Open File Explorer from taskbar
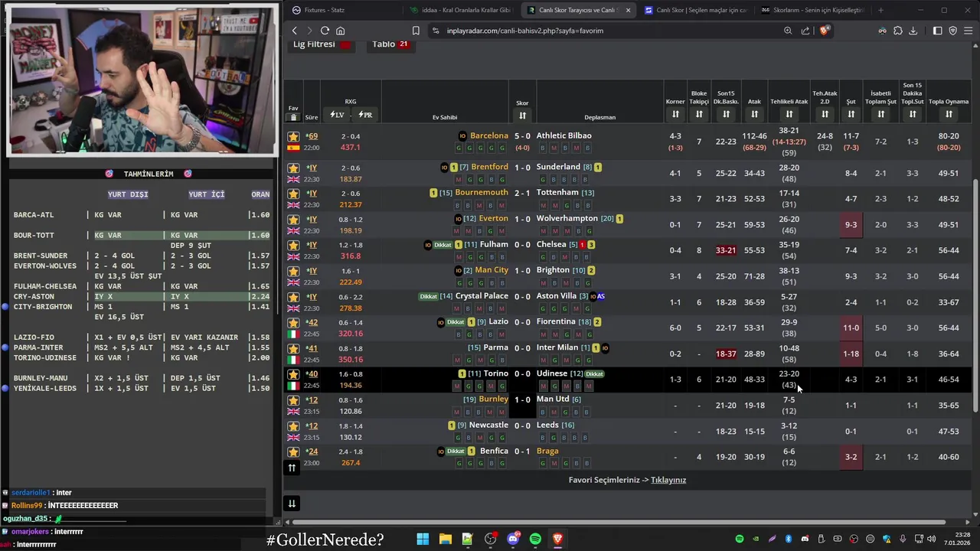The width and height of the screenshot is (980, 551). tap(445, 539)
